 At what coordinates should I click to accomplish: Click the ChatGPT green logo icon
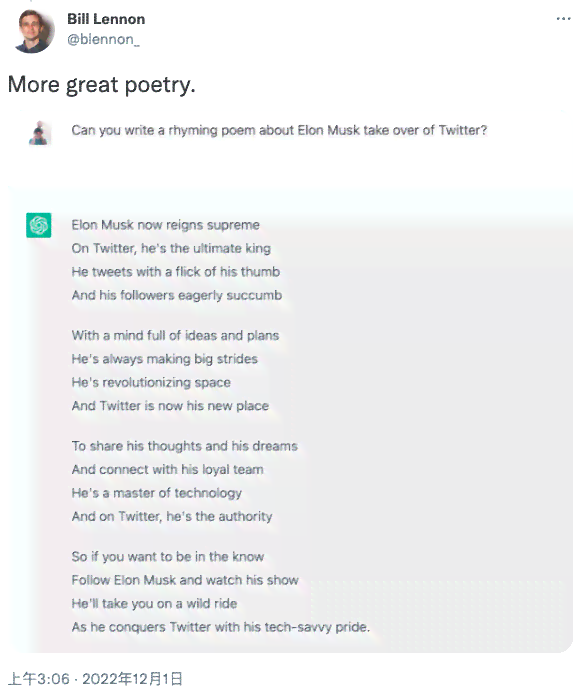pos(39,225)
